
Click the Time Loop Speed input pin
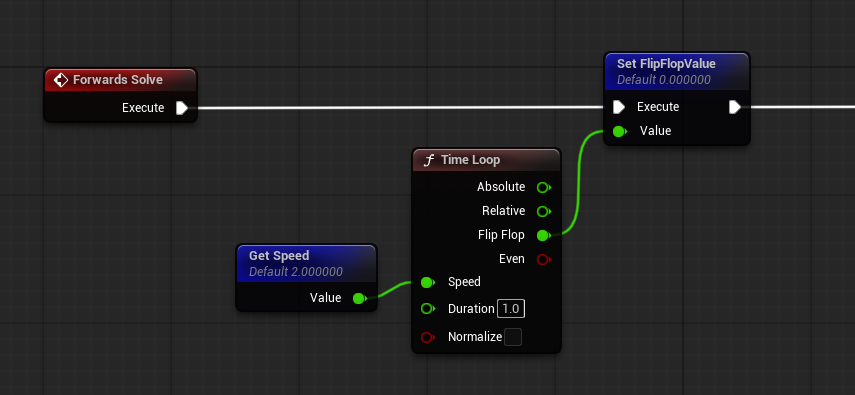point(428,283)
